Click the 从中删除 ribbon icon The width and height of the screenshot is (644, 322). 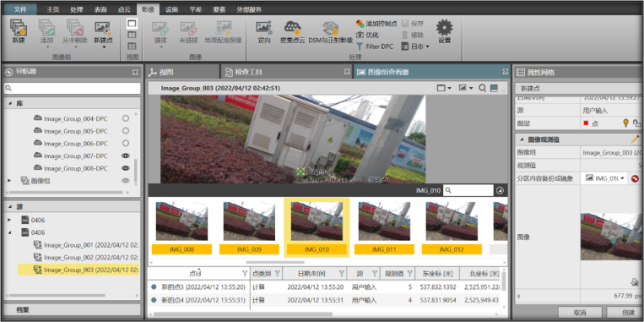coord(75,28)
